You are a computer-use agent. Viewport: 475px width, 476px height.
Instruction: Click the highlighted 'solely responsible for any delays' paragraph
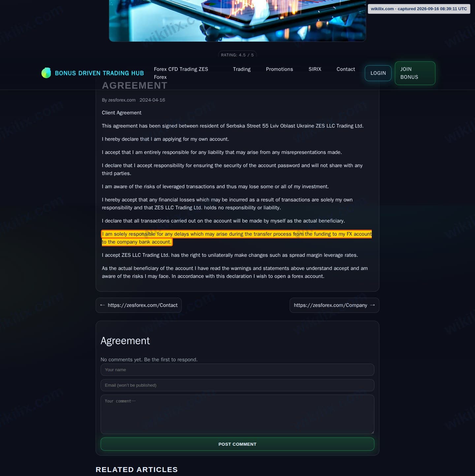[237, 238]
